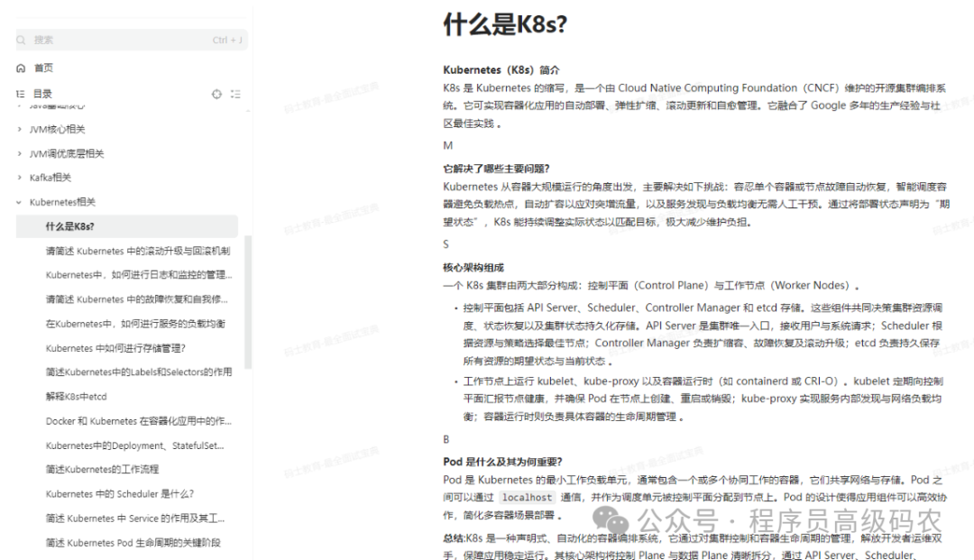Click the search magnifier icon in sidebar
974x560 pixels.
[21, 41]
